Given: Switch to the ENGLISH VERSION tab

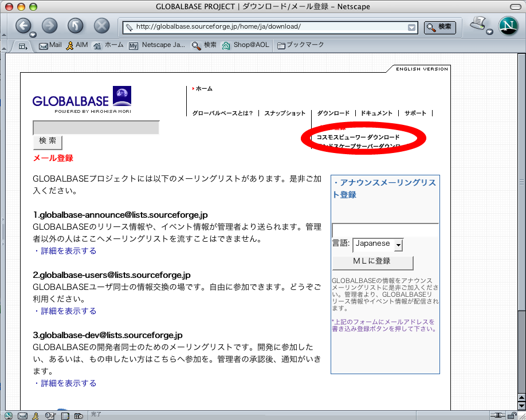Looking at the screenshot, I should point(422,69).
